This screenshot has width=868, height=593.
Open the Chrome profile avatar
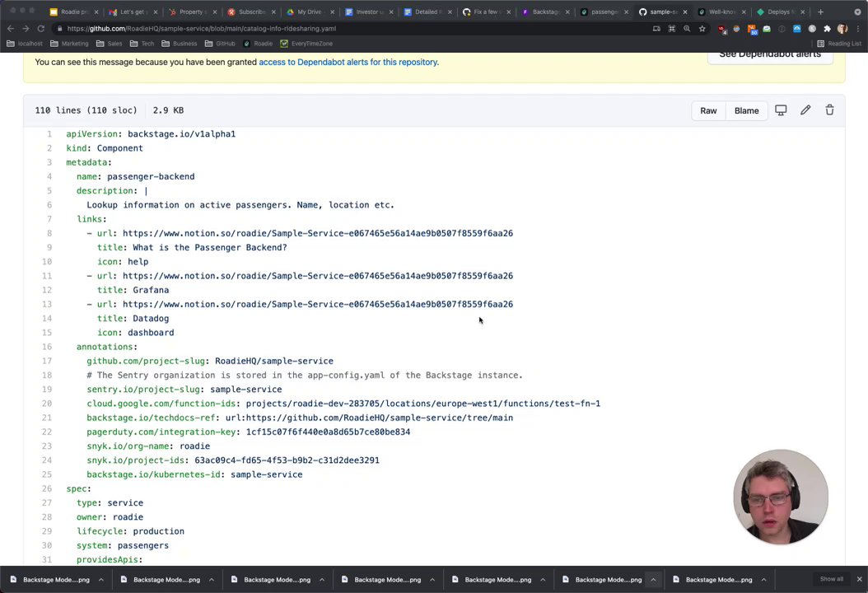pyautogui.click(x=842, y=29)
